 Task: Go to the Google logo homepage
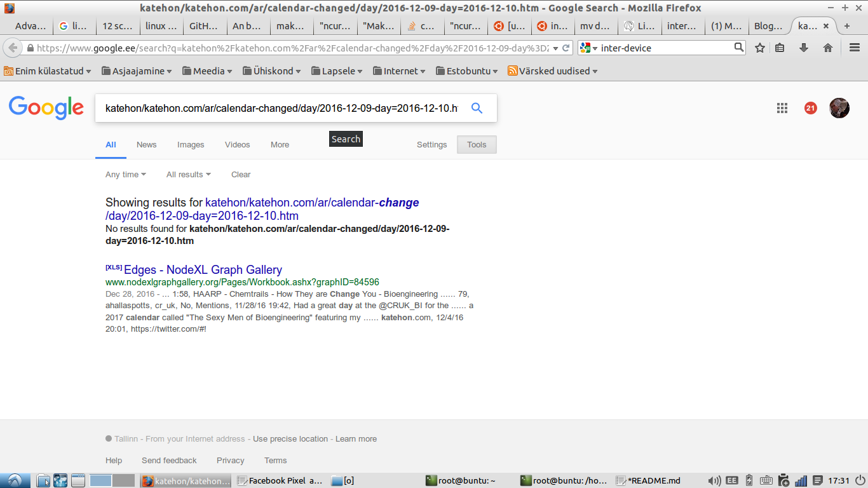point(46,108)
